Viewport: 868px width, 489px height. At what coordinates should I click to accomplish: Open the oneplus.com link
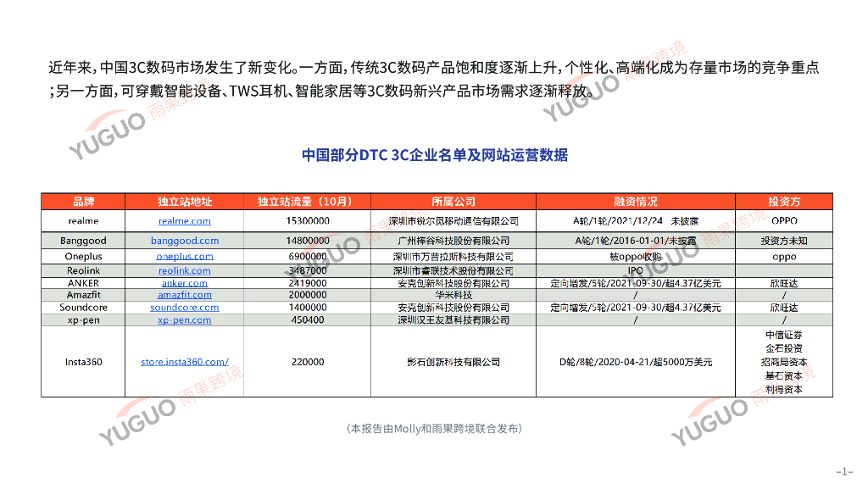(x=184, y=256)
